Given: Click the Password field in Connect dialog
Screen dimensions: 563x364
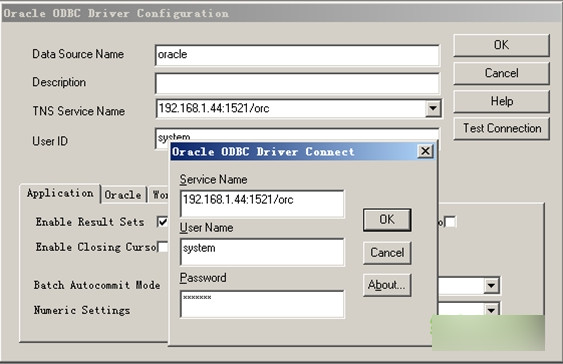Looking at the screenshot, I should coord(262,304).
